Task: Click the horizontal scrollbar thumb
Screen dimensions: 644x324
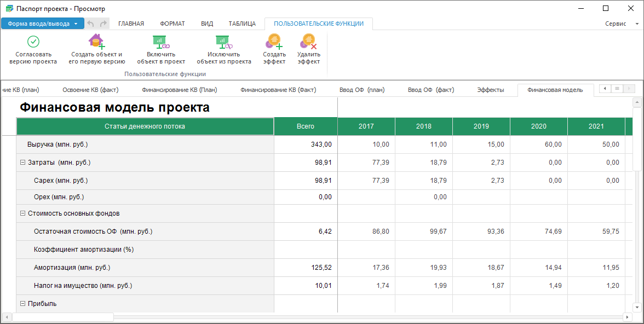Action: click(x=63, y=317)
